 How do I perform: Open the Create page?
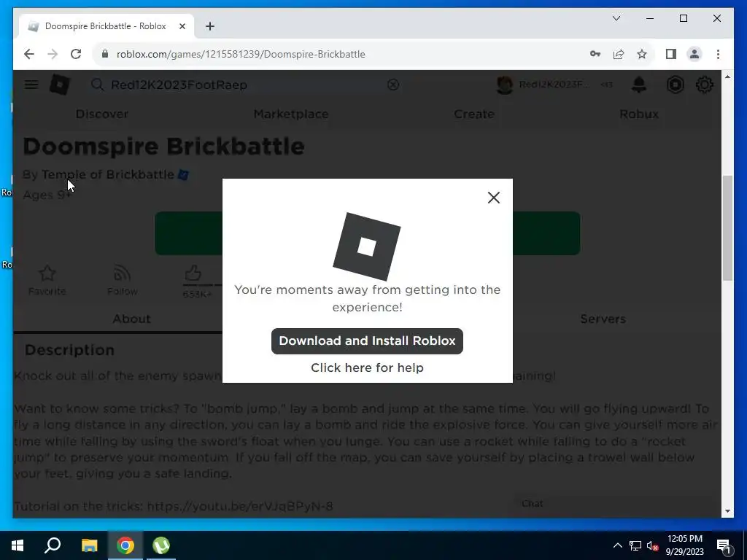474,114
